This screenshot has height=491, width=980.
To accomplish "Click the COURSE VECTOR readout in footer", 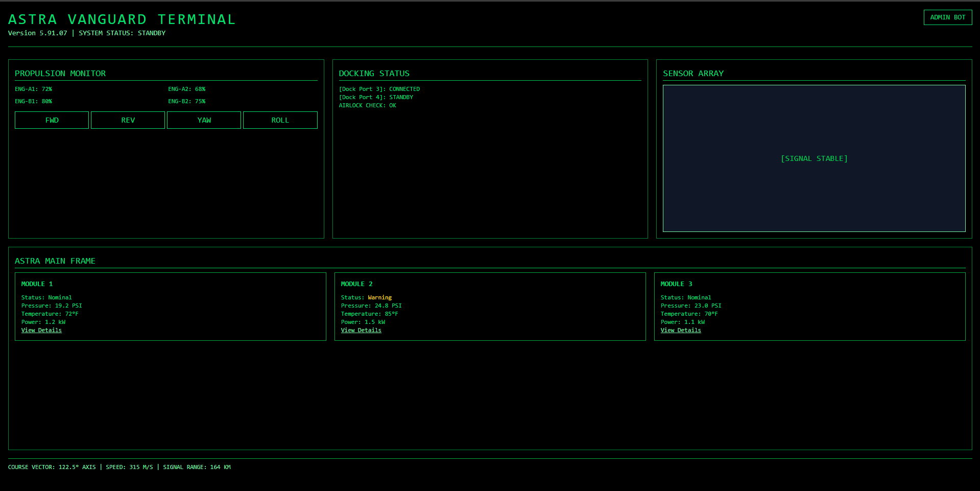I will pos(52,467).
